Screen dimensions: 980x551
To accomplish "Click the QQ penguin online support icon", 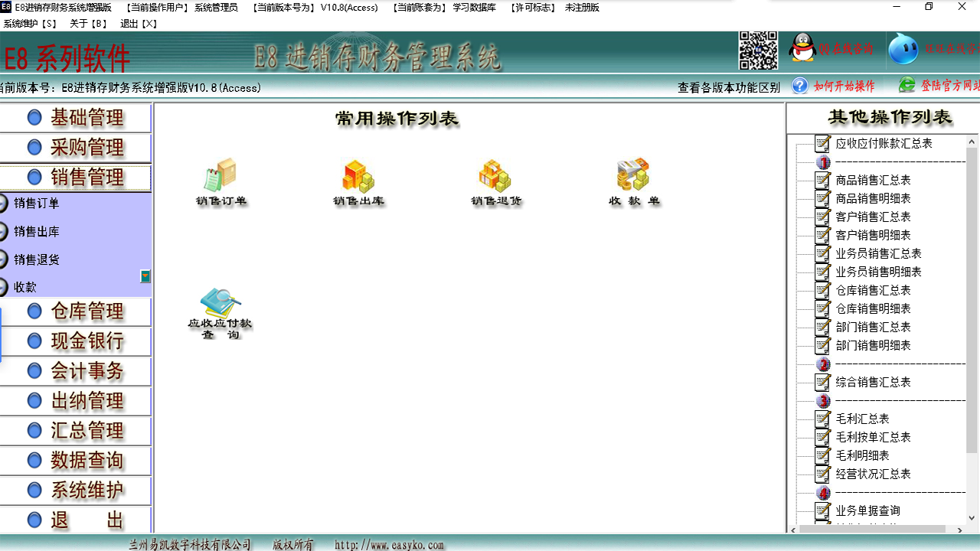I will [803, 47].
